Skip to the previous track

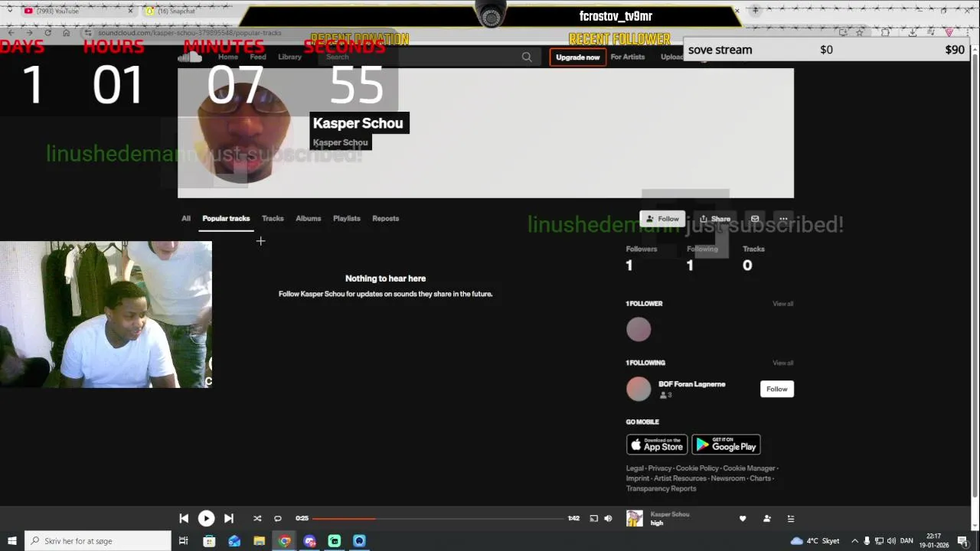pyautogui.click(x=184, y=518)
